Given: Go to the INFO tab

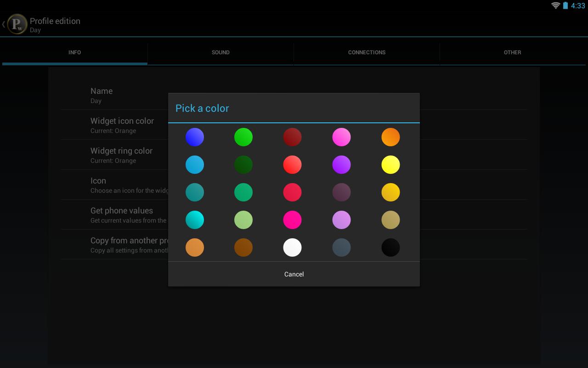Looking at the screenshot, I should 74,52.
